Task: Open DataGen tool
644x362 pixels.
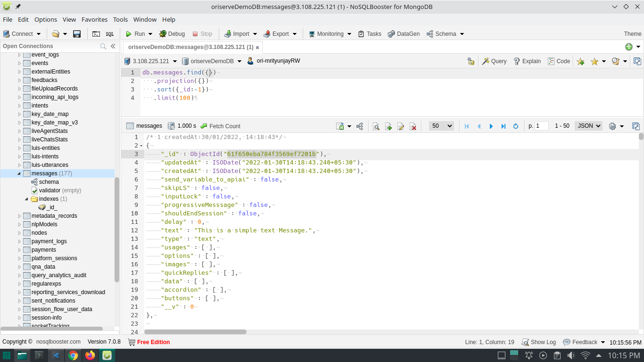Action: click(404, 34)
